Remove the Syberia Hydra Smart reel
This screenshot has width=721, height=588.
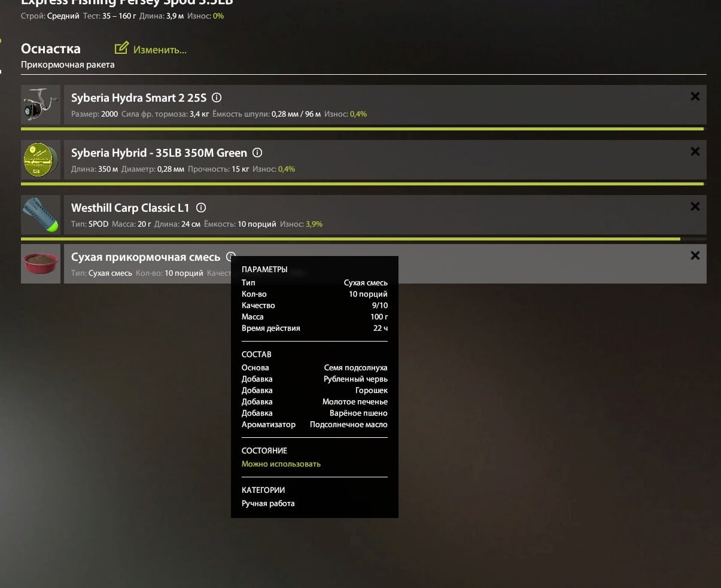pos(695,96)
